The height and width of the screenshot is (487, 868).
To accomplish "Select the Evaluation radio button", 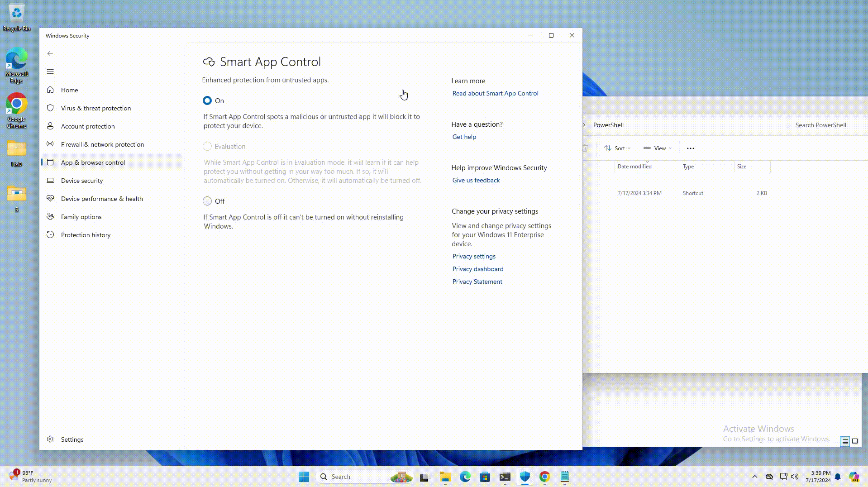I will (x=207, y=146).
